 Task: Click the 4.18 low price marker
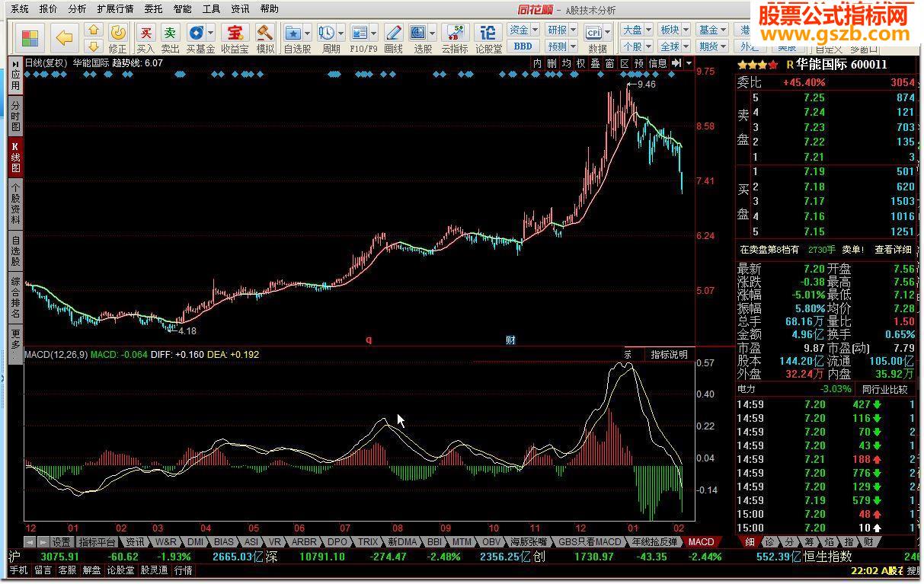(187, 331)
